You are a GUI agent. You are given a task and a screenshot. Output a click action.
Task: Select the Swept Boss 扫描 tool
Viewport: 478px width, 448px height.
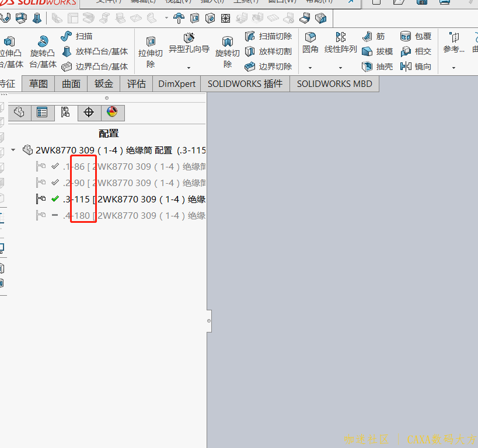(x=76, y=36)
